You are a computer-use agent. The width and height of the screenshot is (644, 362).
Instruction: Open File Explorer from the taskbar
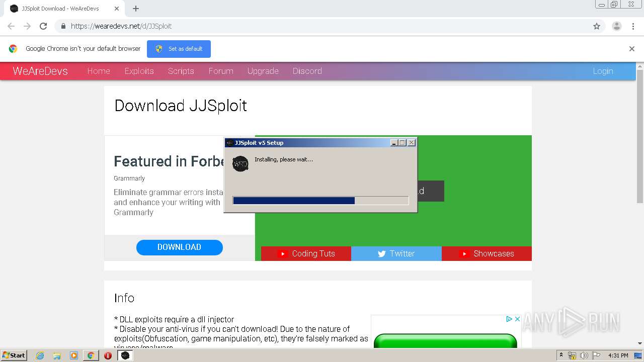pos(57,355)
